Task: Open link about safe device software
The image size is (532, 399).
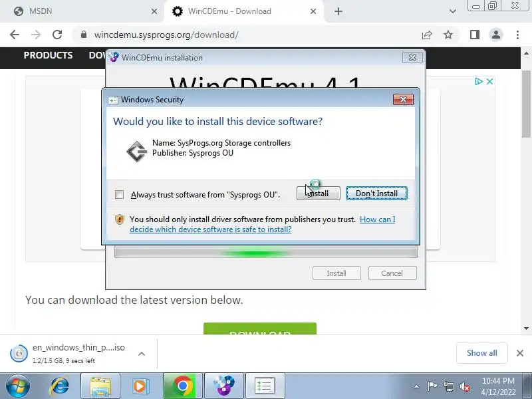Action: pyautogui.click(x=262, y=224)
